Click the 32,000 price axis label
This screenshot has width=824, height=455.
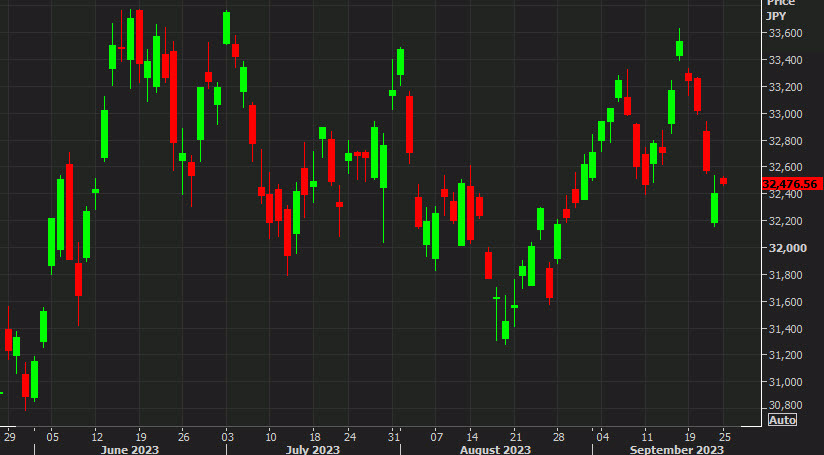click(x=784, y=248)
